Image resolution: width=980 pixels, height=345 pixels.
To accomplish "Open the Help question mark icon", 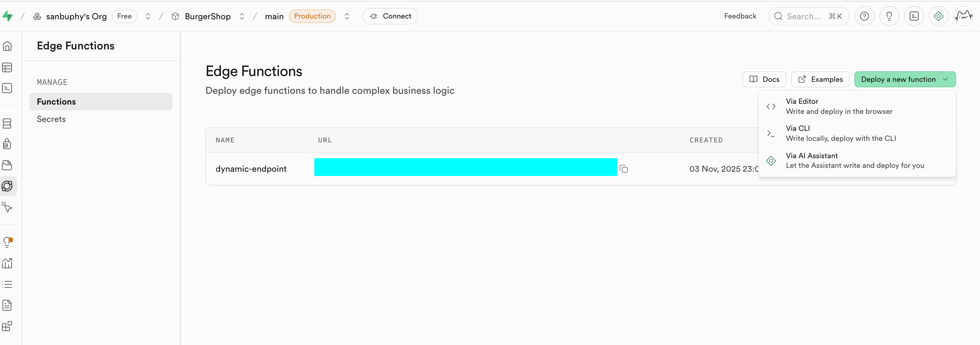I will [x=865, y=16].
